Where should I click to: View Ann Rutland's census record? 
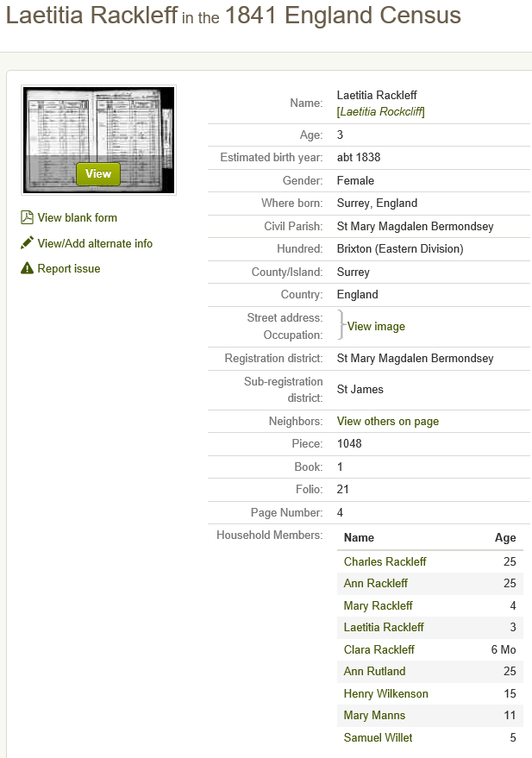coord(374,671)
